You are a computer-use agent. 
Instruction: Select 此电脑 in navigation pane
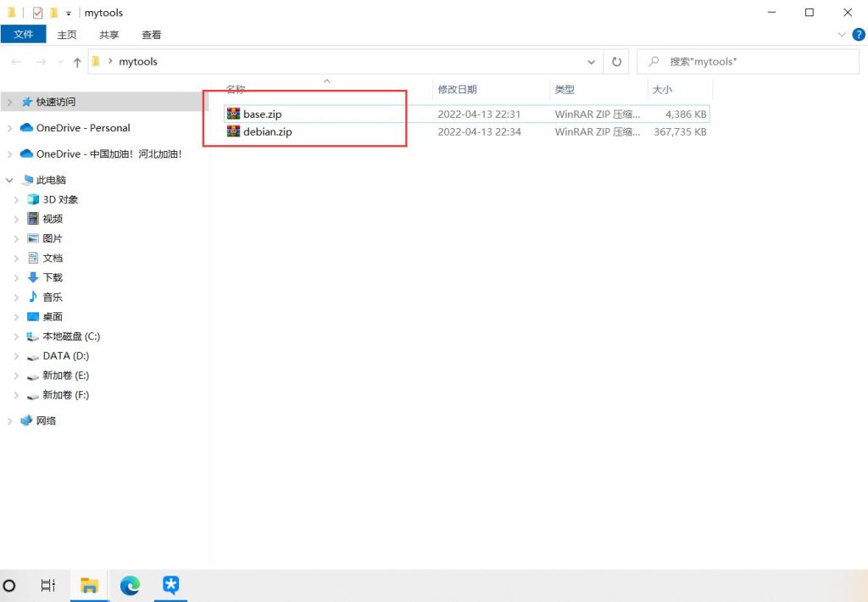[x=51, y=180]
